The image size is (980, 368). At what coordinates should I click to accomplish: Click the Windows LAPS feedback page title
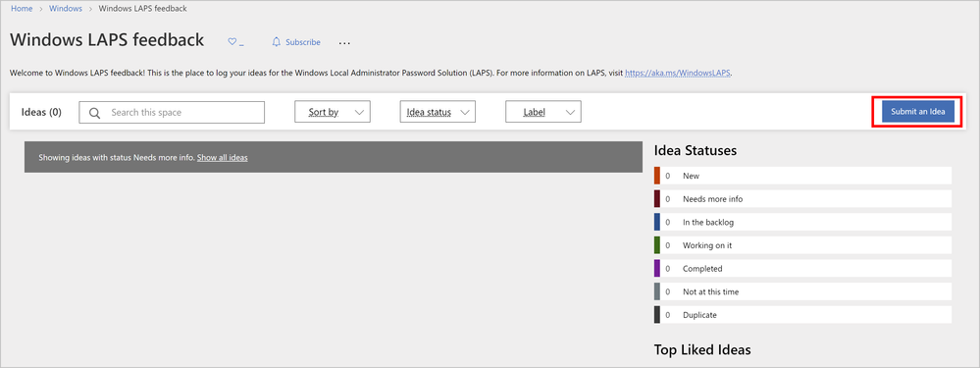(107, 40)
